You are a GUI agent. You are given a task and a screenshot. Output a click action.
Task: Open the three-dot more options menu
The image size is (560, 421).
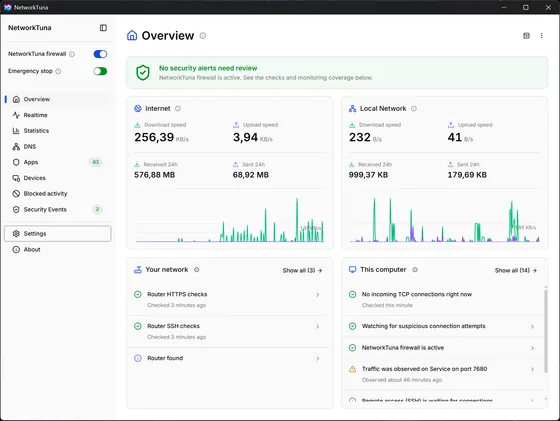(541, 36)
